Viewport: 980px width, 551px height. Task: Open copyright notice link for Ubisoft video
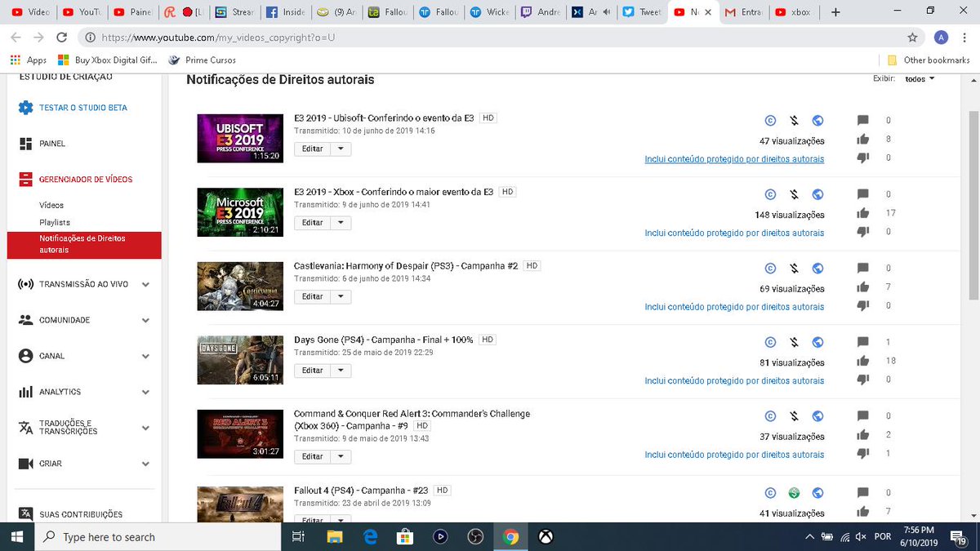pos(734,159)
